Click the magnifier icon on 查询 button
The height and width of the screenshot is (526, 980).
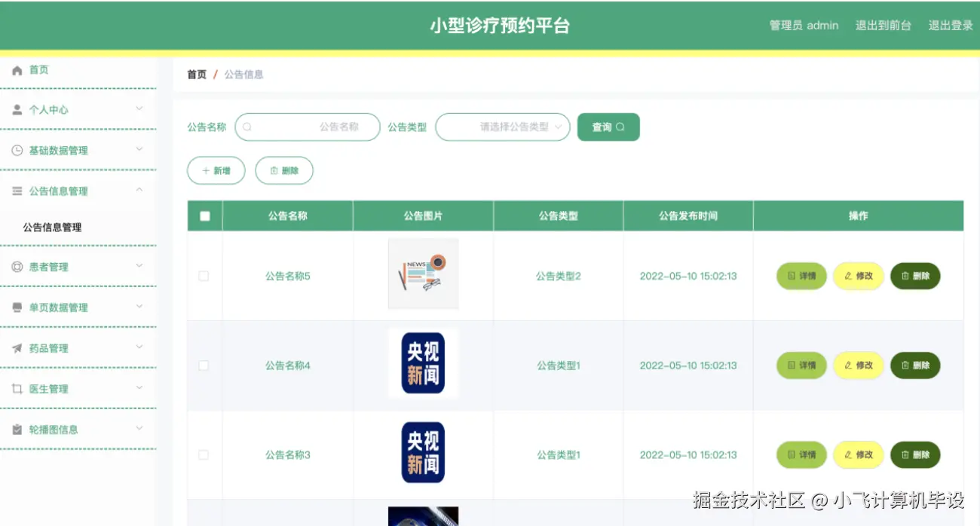[x=620, y=127]
